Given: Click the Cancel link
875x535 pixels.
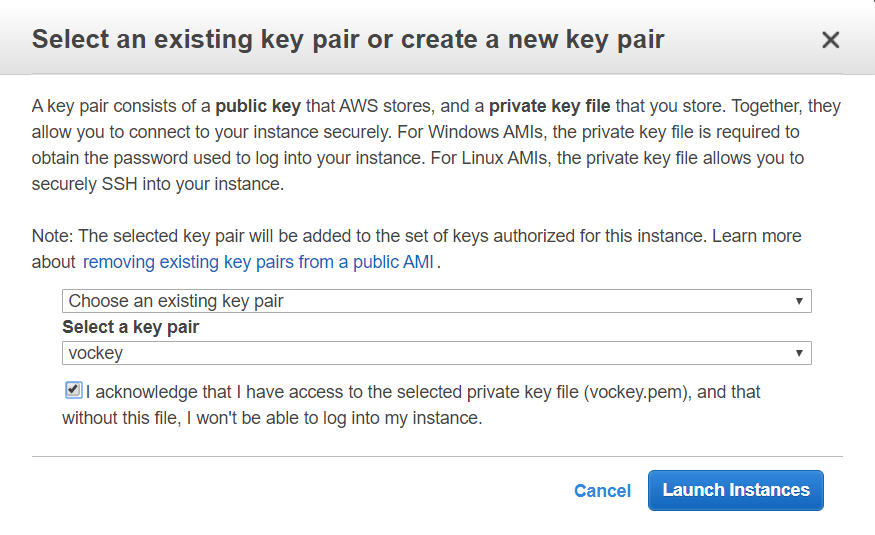Looking at the screenshot, I should click(602, 491).
